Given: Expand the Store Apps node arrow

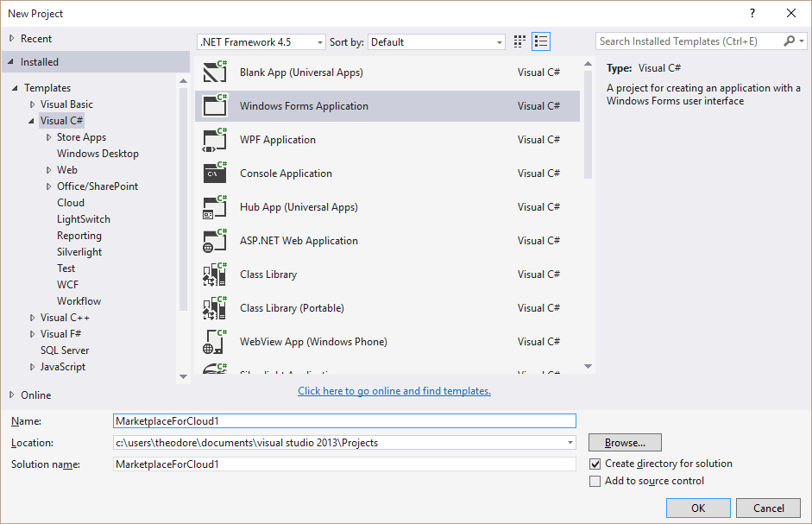Looking at the screenshot, I should [48, 137].
